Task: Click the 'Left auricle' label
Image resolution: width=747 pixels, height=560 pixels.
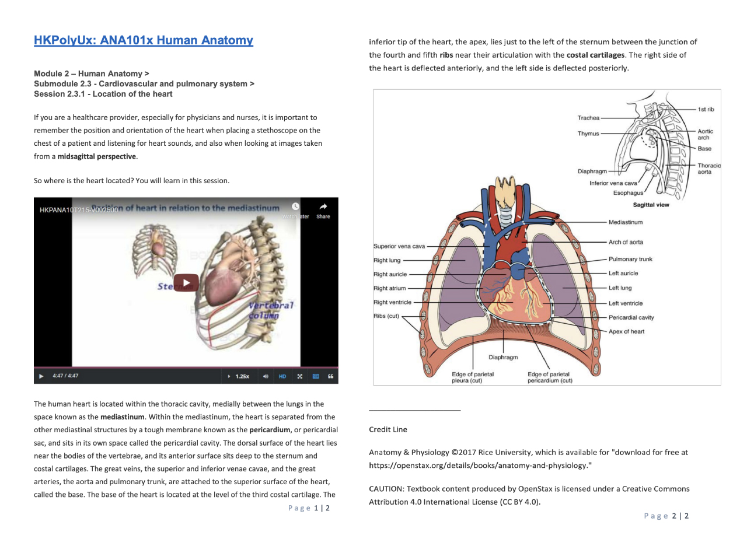Action: (x=623, y=273)
